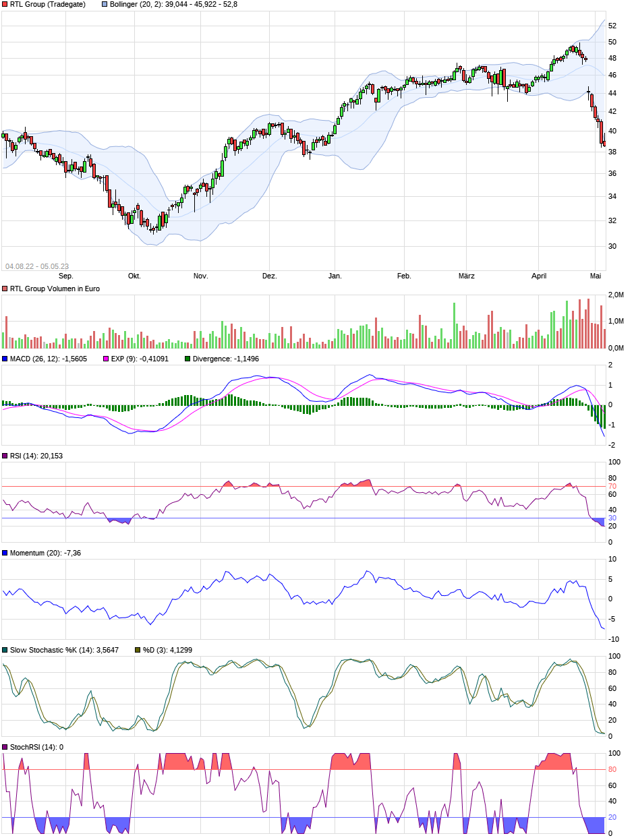Click the "Mai" month label on time axis

[596, 276]
